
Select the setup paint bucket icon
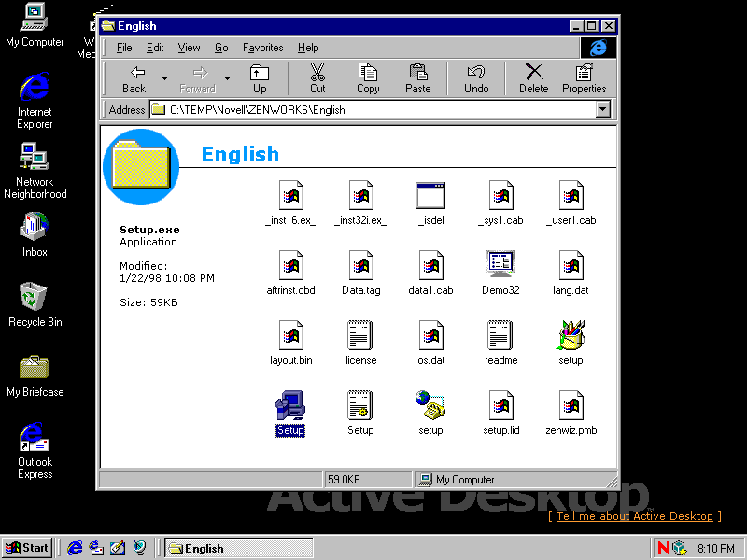point(571,335)
